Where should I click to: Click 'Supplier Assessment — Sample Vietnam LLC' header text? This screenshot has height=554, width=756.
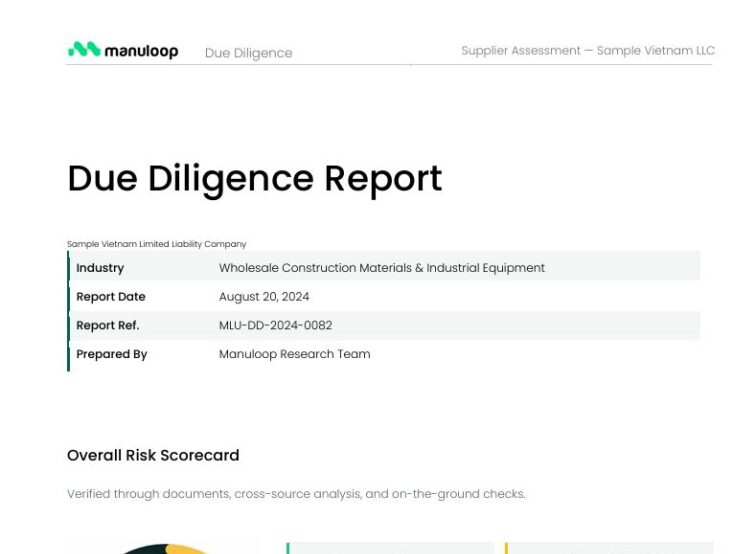coord(588,51)
